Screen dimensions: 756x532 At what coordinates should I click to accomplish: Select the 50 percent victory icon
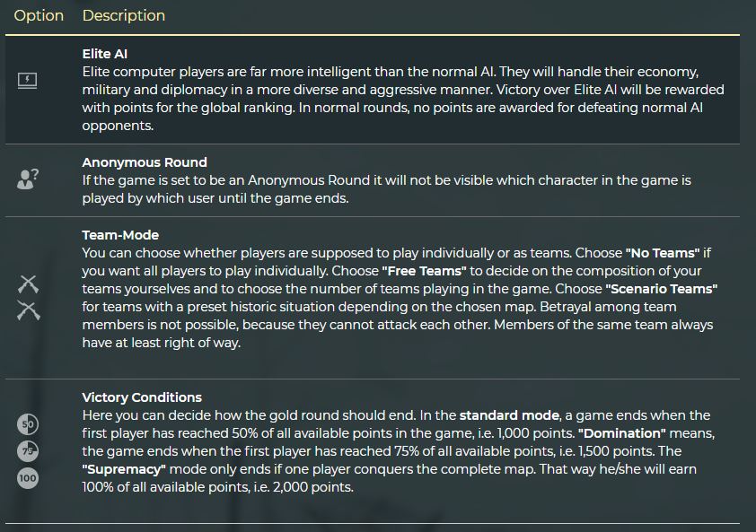pos(28,424)
